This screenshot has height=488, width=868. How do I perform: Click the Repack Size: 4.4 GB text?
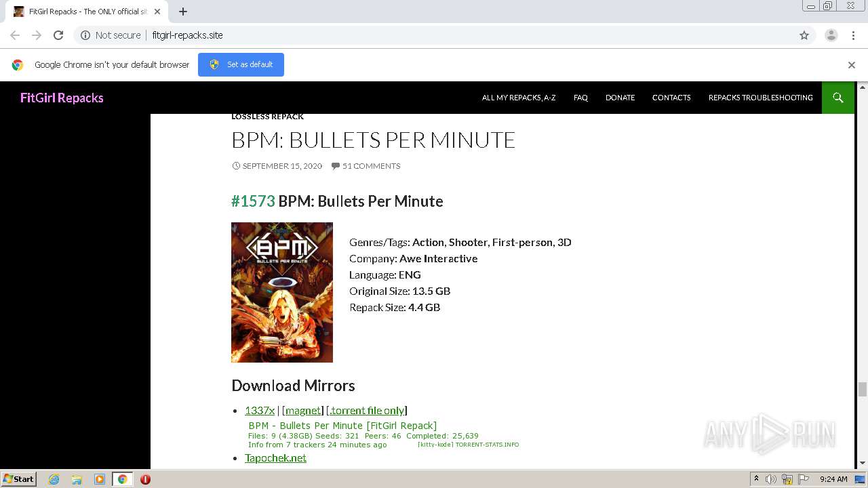click(x=395, y=307)
